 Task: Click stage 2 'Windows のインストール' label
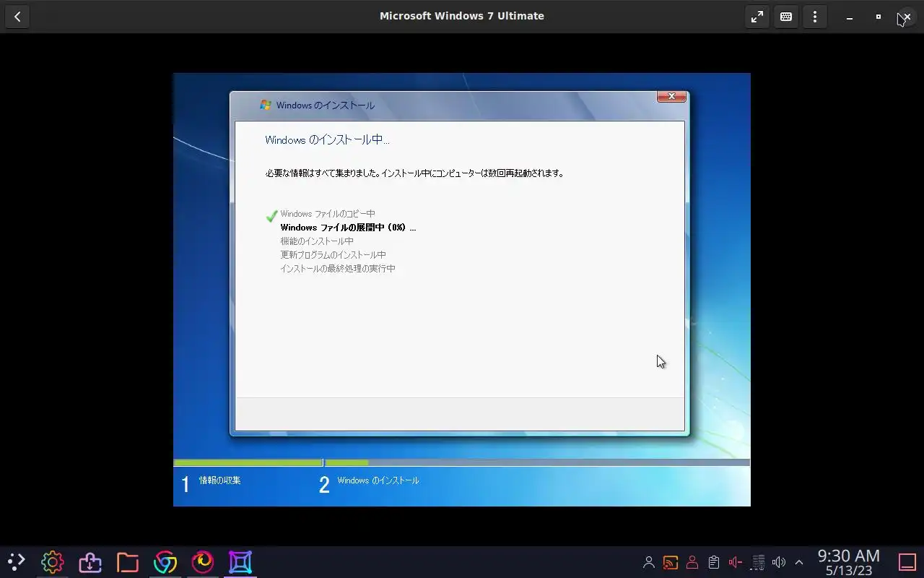(378, 480)
